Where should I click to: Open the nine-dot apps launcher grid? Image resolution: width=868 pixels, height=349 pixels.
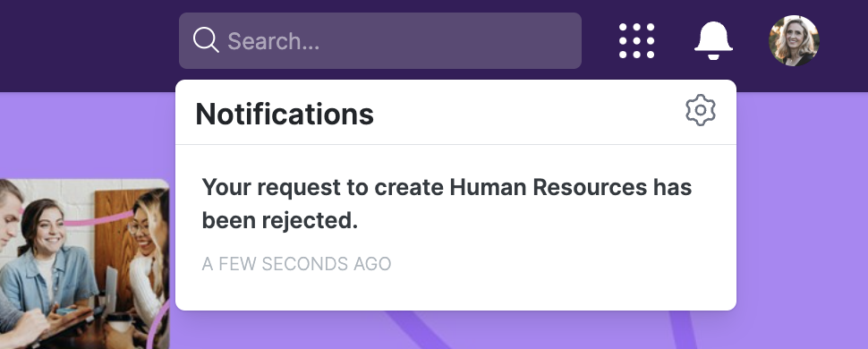[x=636, y=40]
